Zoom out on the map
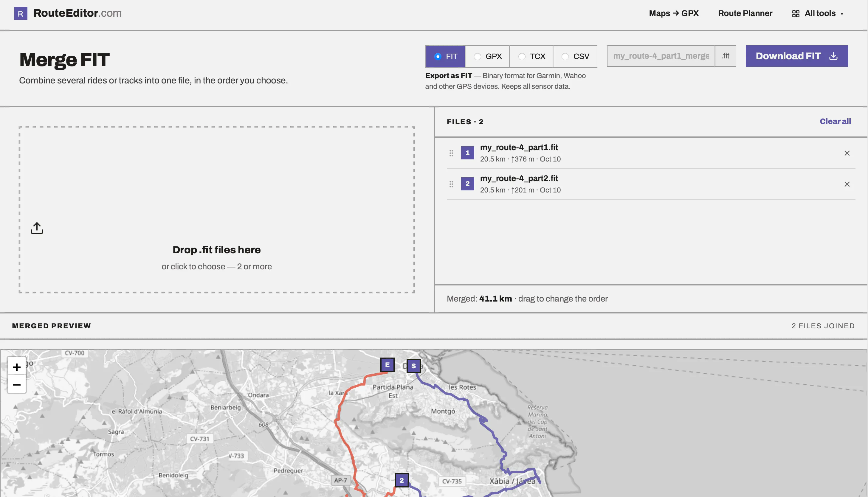This screenshot has width=868, height=497. click(17, 385)
